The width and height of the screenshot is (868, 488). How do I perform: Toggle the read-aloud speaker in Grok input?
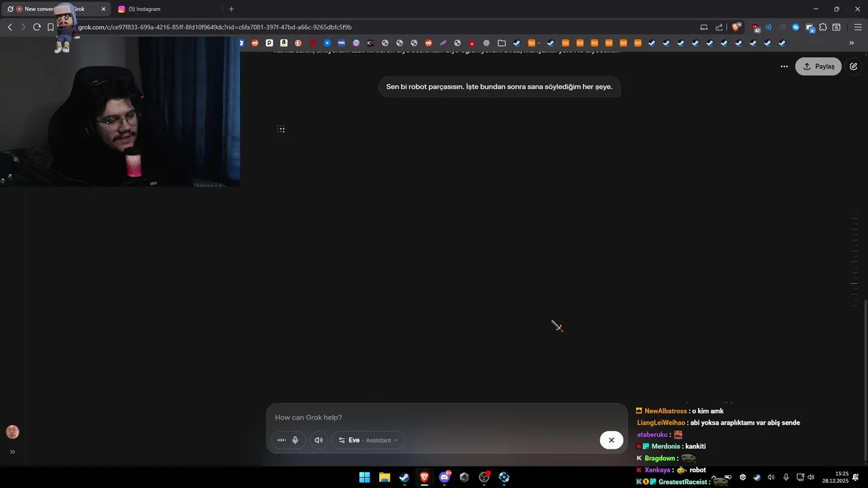[x=319, y=440]
